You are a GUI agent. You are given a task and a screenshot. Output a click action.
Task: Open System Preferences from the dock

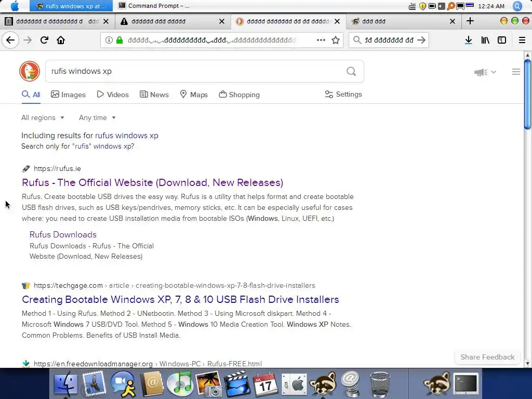295,385
